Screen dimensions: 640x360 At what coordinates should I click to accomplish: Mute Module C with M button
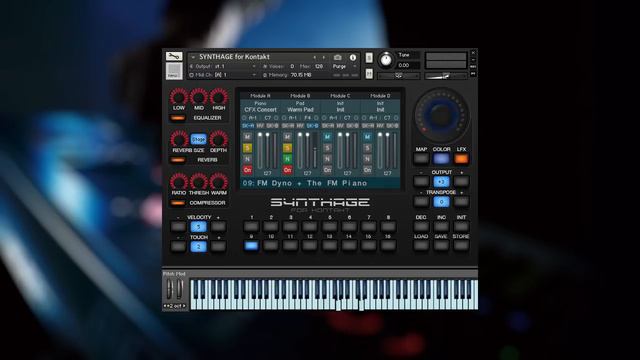click(x=327, y=137)
